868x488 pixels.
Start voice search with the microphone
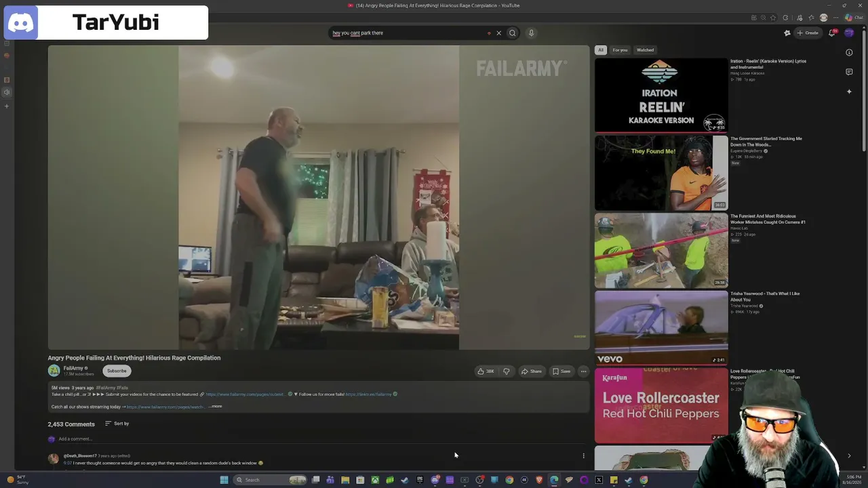click(531, 33)
